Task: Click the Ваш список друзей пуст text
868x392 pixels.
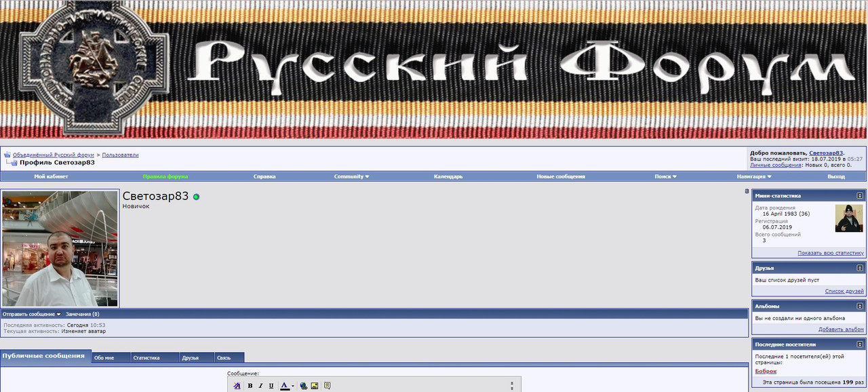Action: coord(787,280)
